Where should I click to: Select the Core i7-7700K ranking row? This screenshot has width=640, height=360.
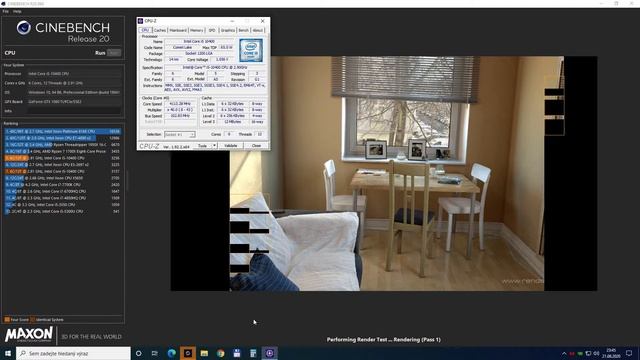[62, 184]
